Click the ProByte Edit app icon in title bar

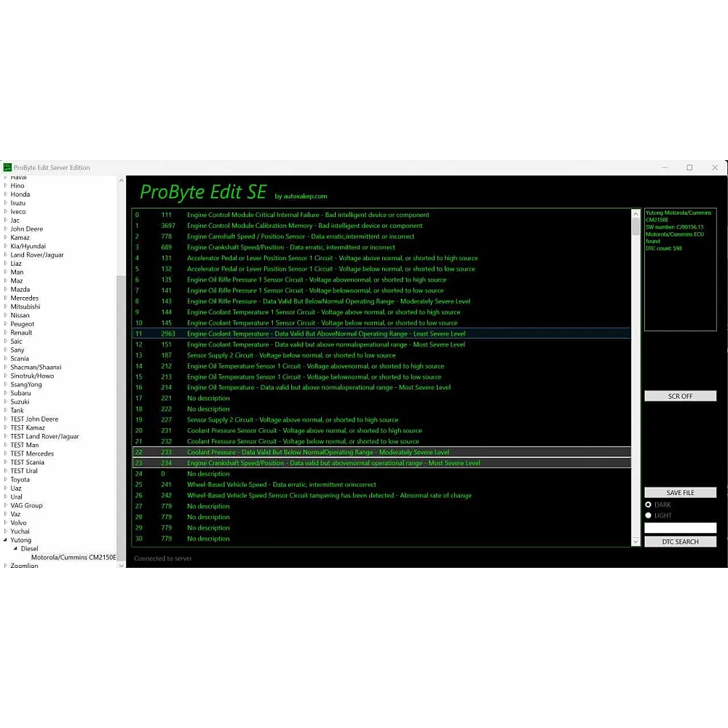pyautogui.click(x=7, y=167)
